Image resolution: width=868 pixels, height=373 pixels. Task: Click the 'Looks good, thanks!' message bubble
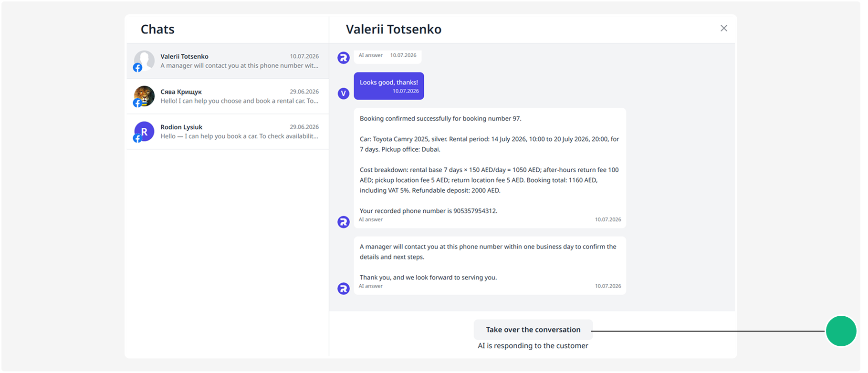389,86
